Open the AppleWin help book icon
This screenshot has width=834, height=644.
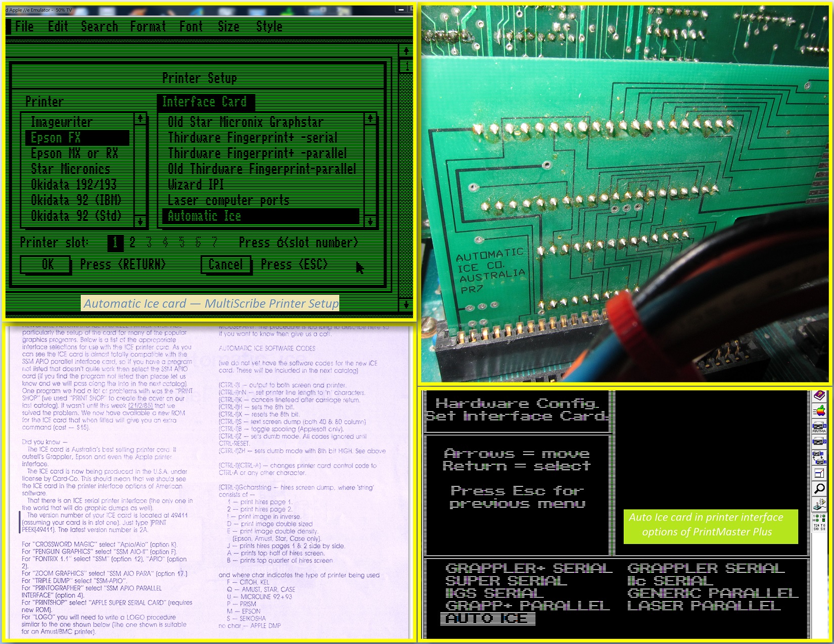point(819,396)
